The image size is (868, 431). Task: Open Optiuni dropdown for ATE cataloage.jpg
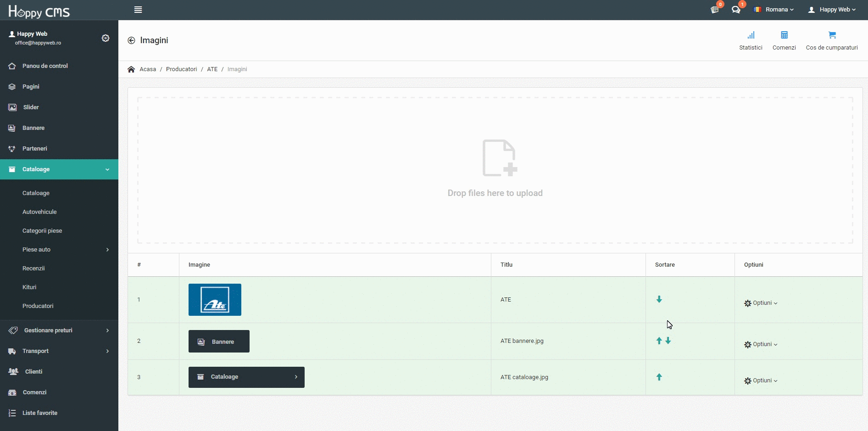761,381
